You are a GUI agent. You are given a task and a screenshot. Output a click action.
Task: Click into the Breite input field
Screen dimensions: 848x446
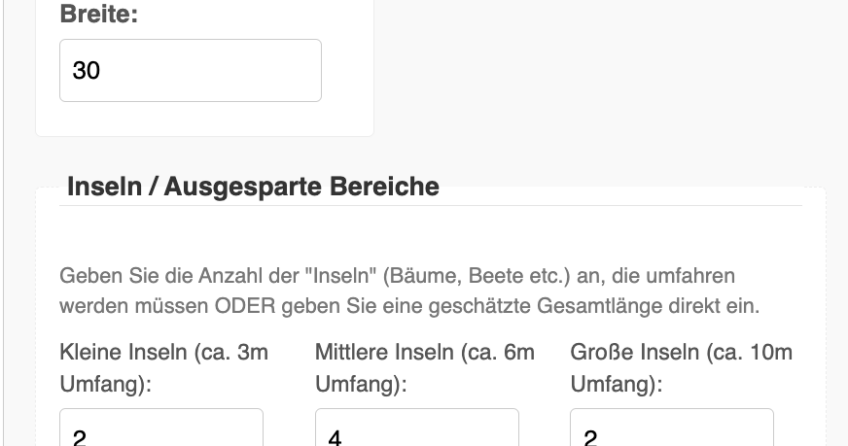tap(190, 70)
